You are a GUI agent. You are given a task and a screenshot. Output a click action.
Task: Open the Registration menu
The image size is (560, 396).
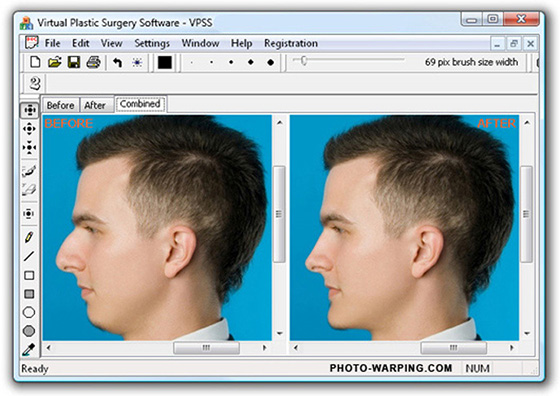(291, 43)
